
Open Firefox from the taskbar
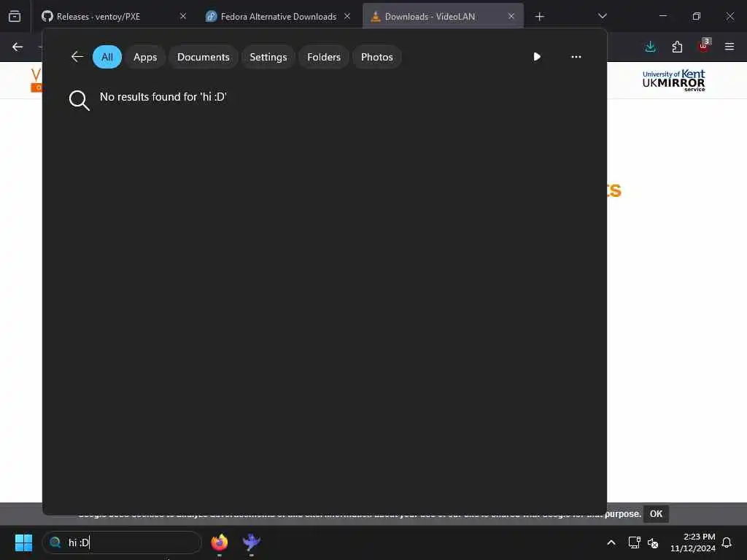(219, 542)
